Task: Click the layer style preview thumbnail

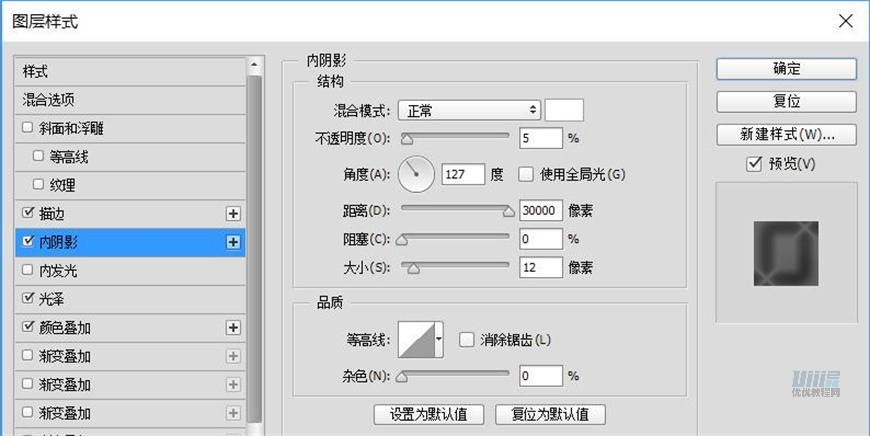Action: (785, 252)
